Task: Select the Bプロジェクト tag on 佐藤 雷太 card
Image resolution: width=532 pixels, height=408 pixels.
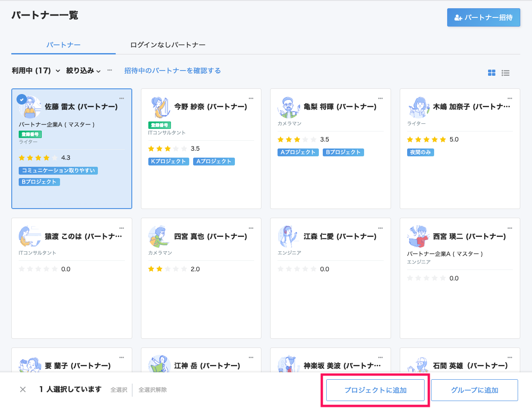Action: coord(39,182)
